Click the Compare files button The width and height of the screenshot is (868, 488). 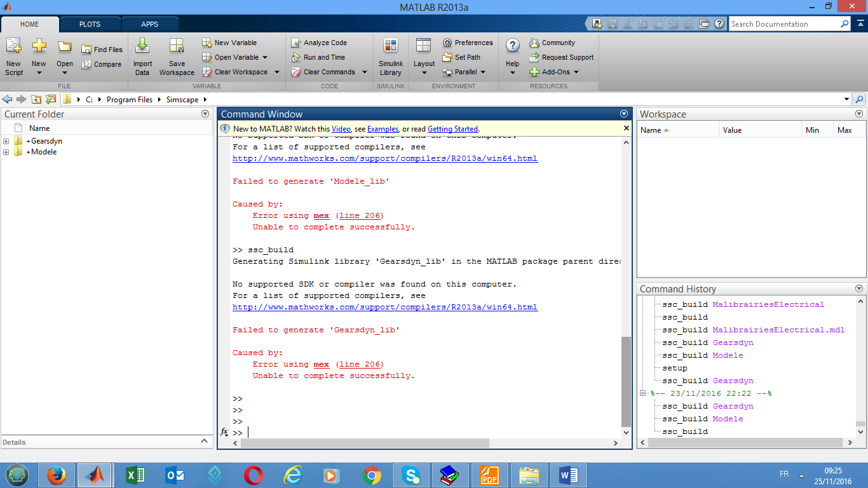point(102,64)
